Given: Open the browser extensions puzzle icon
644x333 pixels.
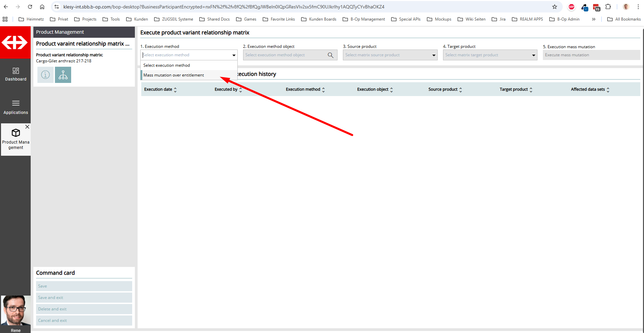Looking at the screenshot, I should pos(608,7).
